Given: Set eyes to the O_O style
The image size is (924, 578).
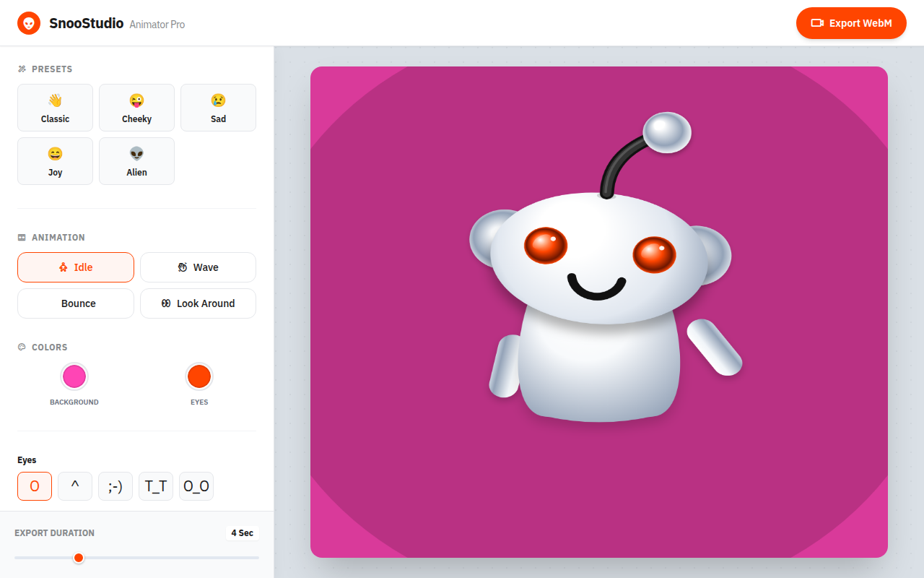Looking at the screenshot, I should click(196, 486).
